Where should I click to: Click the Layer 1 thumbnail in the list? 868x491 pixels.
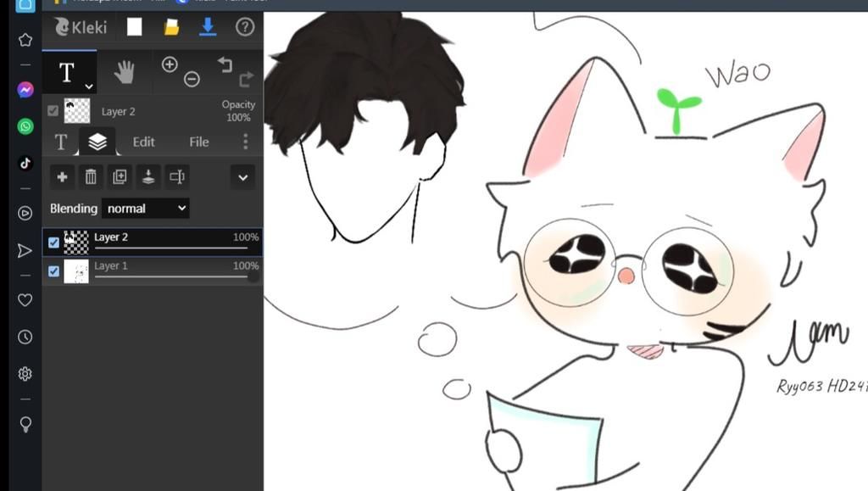pos(76,271)
